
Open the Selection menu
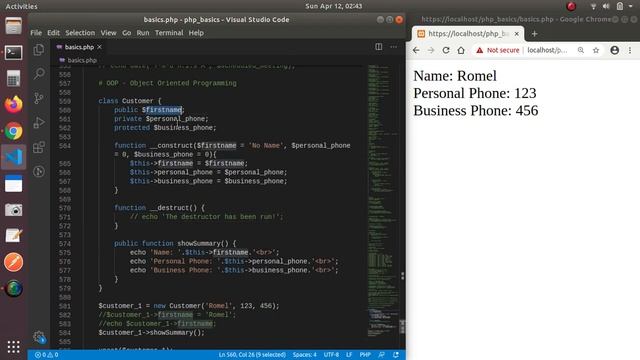[80, 33]
